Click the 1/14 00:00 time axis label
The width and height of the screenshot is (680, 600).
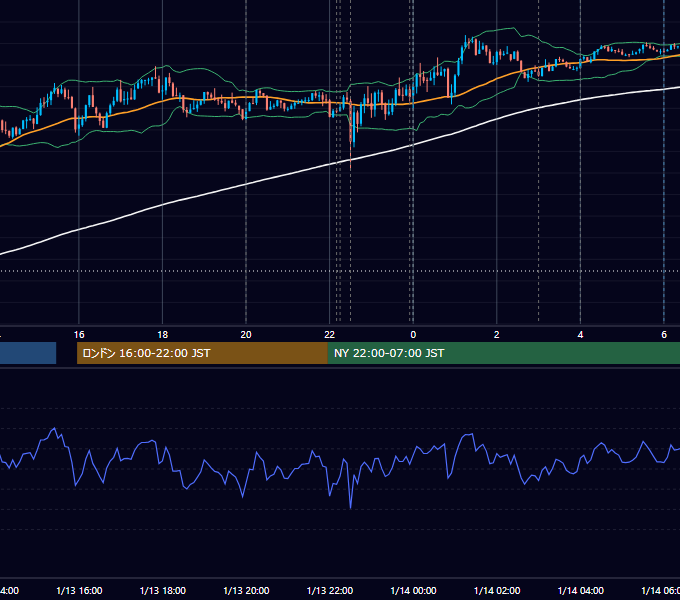[413, 590]
